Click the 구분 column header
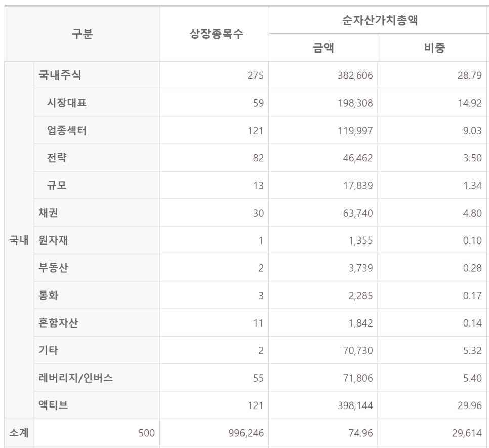The height and width of the screenshot is (448, 489). [82, 34]
